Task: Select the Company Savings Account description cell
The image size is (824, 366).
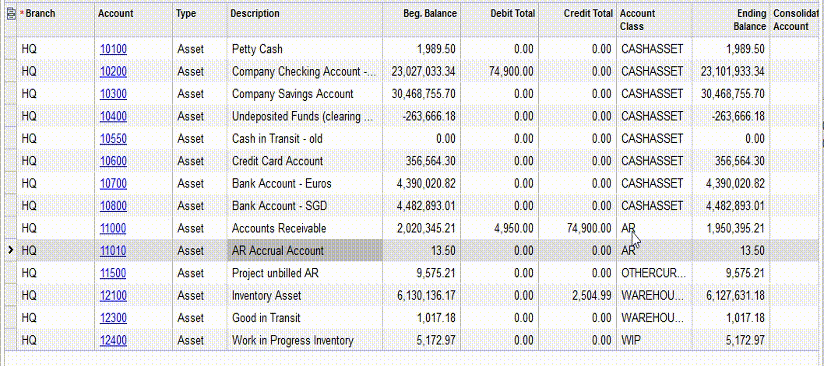Action: coord(305,94)
